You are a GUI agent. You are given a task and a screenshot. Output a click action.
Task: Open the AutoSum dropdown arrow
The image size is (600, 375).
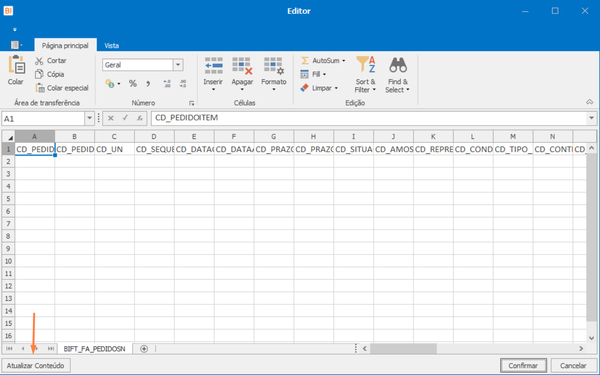click(x=343, y=60)
